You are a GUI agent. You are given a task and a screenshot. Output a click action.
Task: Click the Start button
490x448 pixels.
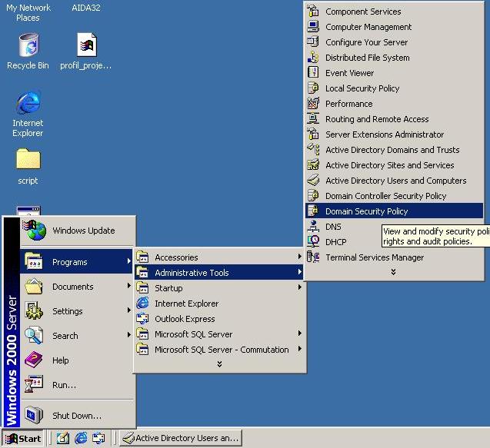pyautogui.click(x=23, y=438)
